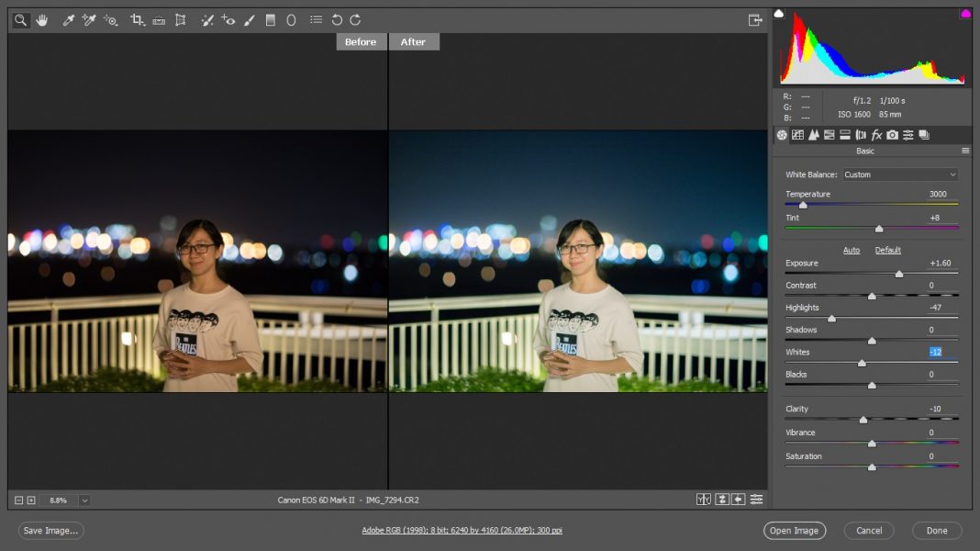The width and height of the screenshot is (980, 551).
Task: Switch to the Tone Curve panel tab
Action: [797, 134]
